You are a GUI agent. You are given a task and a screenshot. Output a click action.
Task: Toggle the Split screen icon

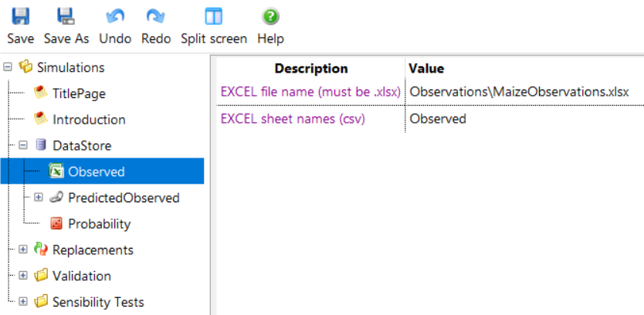point(214,16)
